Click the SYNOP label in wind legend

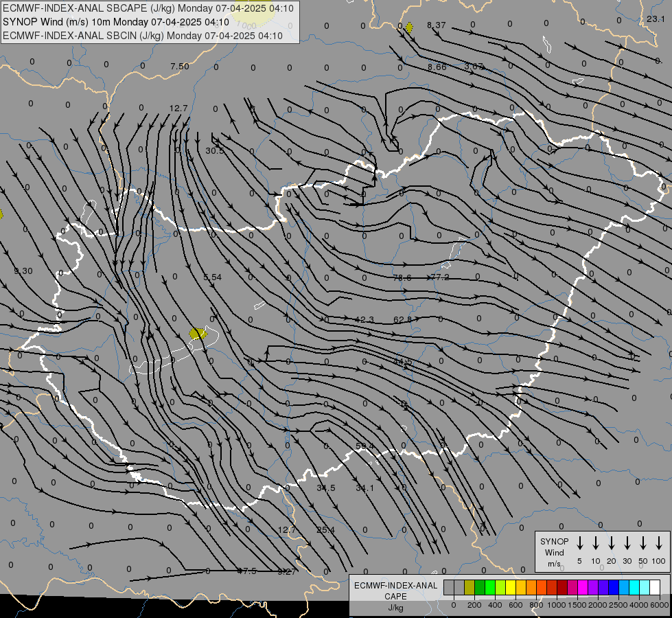click(x=554, y=541)
